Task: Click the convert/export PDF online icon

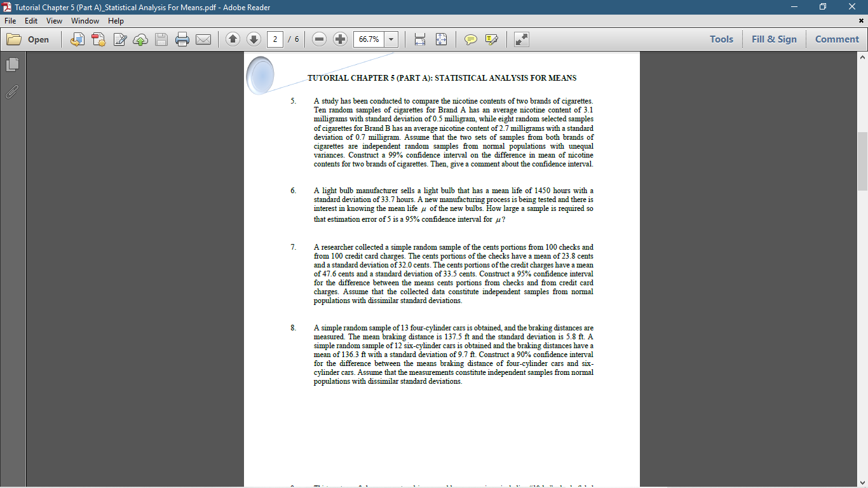Action: tap(78, 39)
